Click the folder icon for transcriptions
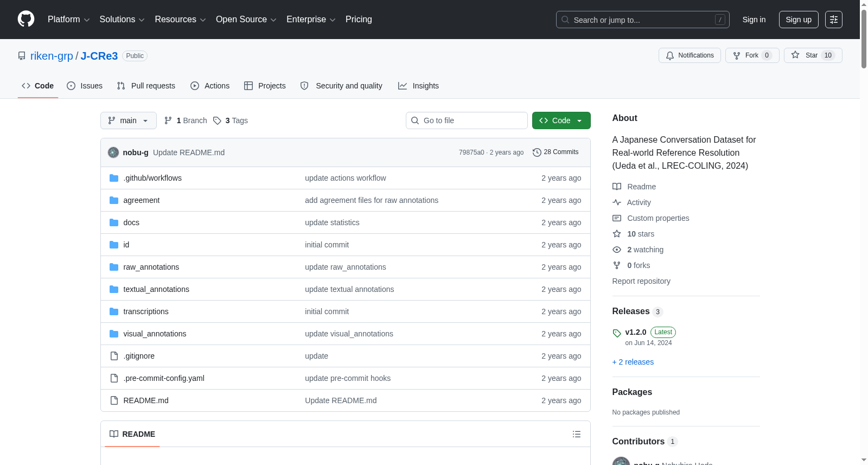This screenshot has height=465, width=868. [x=114, y=311]
